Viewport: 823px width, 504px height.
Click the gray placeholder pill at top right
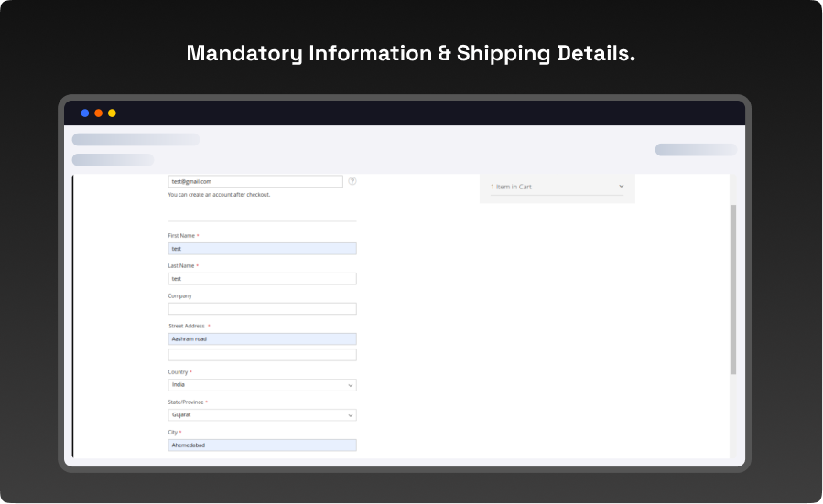tap(695, 150)
